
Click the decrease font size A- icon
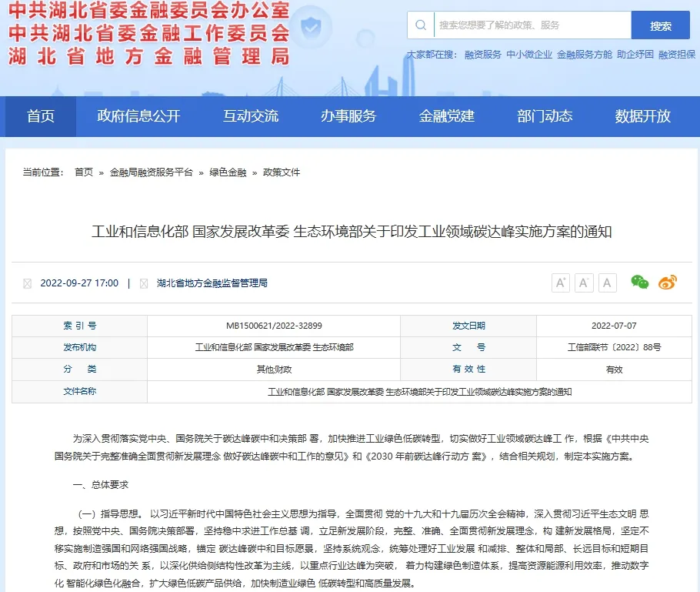[584, 283]
